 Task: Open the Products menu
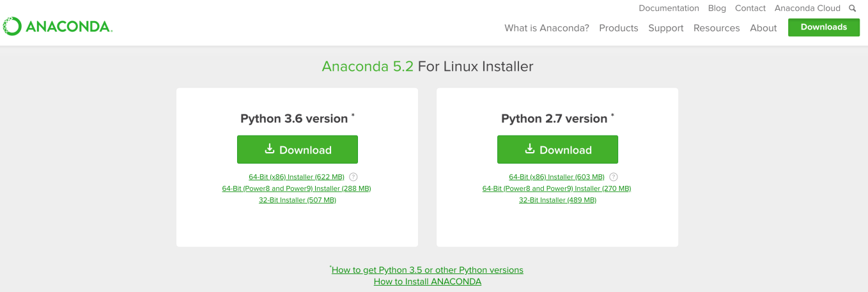[x=619, y=28]
